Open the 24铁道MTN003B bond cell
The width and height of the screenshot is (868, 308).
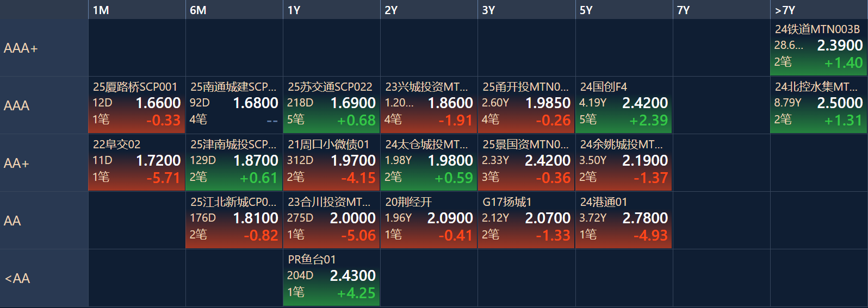[x=818, y=48]
